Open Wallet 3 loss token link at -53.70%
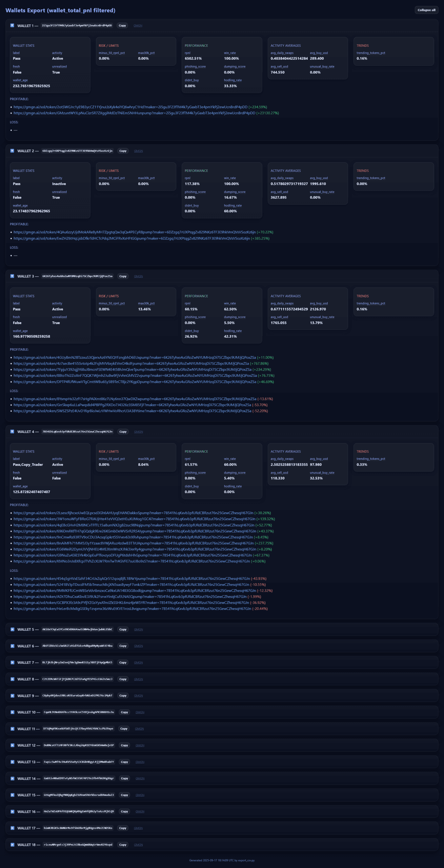Image resolution: width=444 pixels, height=868 pixels. [x=132, y=405]
